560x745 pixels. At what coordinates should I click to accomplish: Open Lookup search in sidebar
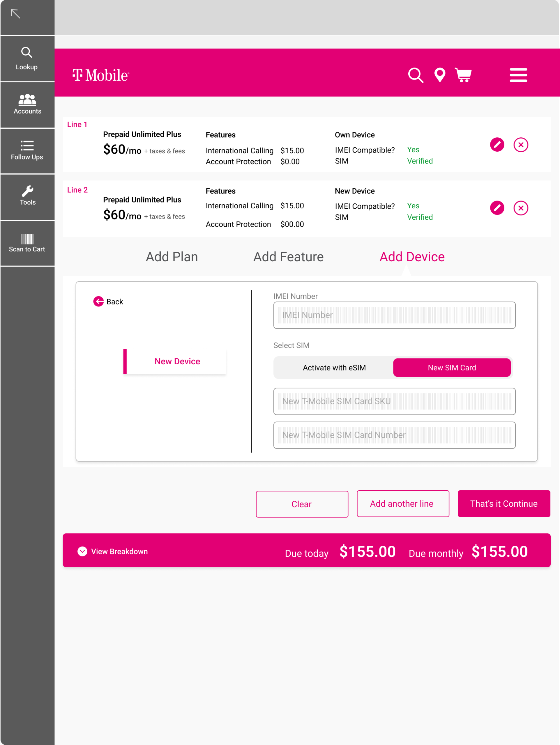point(27,58)
